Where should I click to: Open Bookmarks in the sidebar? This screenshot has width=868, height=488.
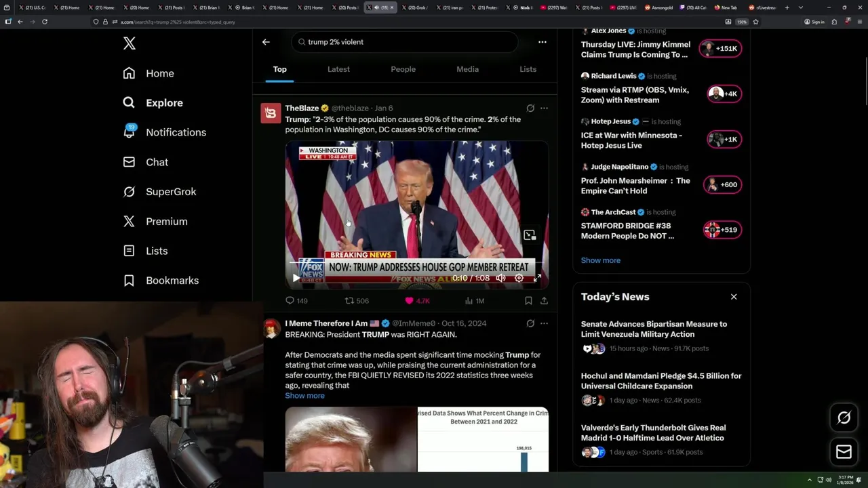161,281
